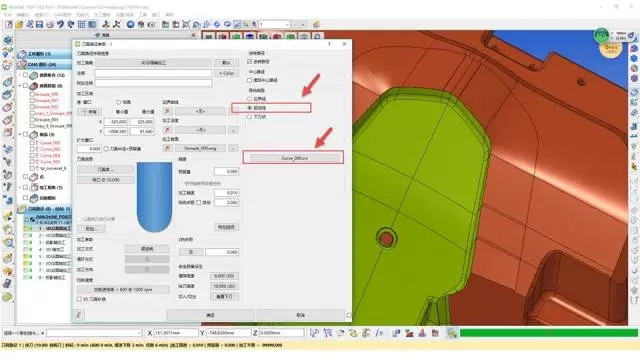Click the first shaded view icon above the viewport
Image resolution: width=640 pixels, height=360 pixels.
pos(209,37)
